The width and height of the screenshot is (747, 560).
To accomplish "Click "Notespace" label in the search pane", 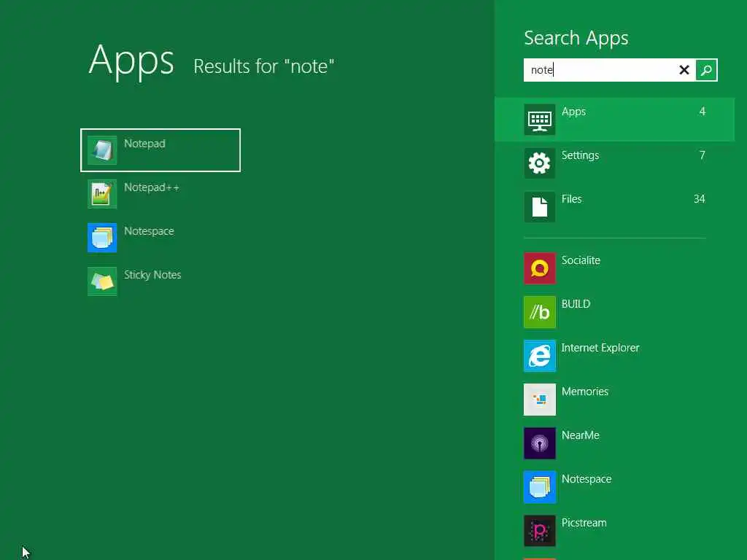I will pos(587,479).
